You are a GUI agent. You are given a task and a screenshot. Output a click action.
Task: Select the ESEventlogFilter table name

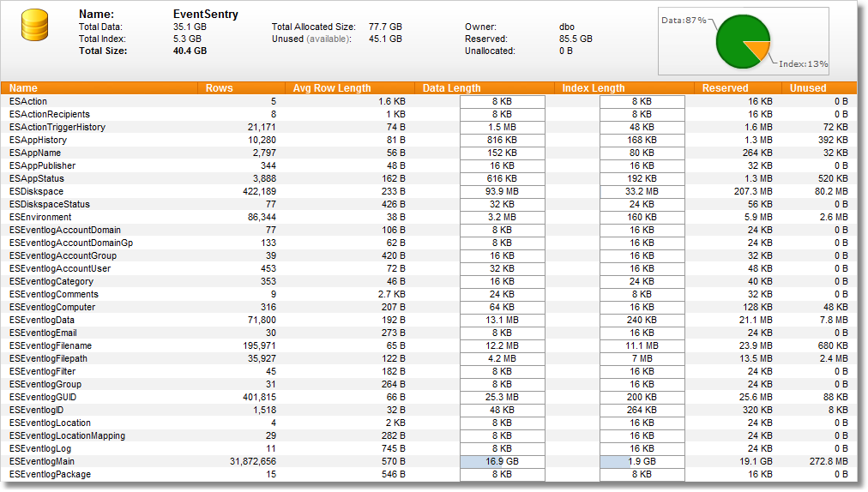[x=42, y=371]
